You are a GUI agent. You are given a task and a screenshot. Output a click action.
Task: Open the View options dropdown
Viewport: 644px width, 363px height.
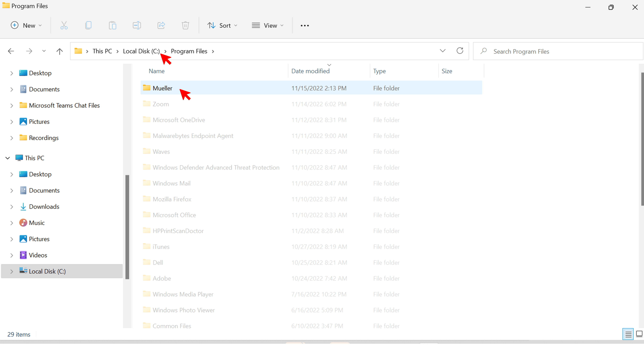[268, 25]
